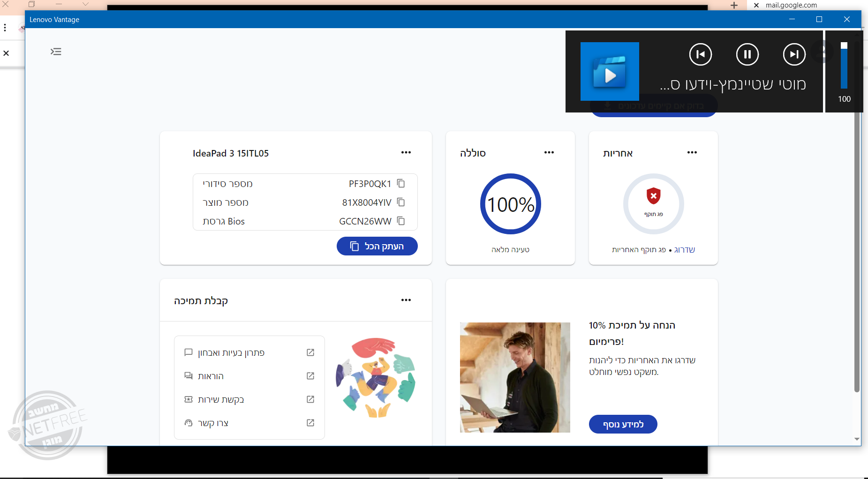Pause playback in the media overlay

747,54
